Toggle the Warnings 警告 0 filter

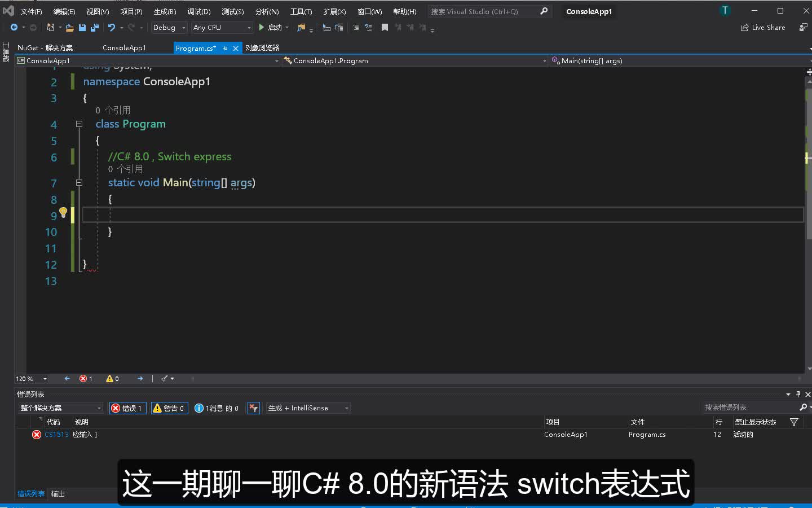tap(169, 408)
